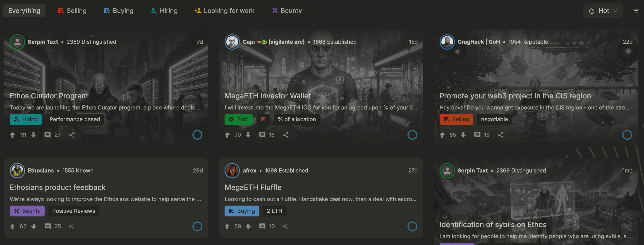Open the filter lines icon at top right

pyautogui.click(x=636, y=10)
